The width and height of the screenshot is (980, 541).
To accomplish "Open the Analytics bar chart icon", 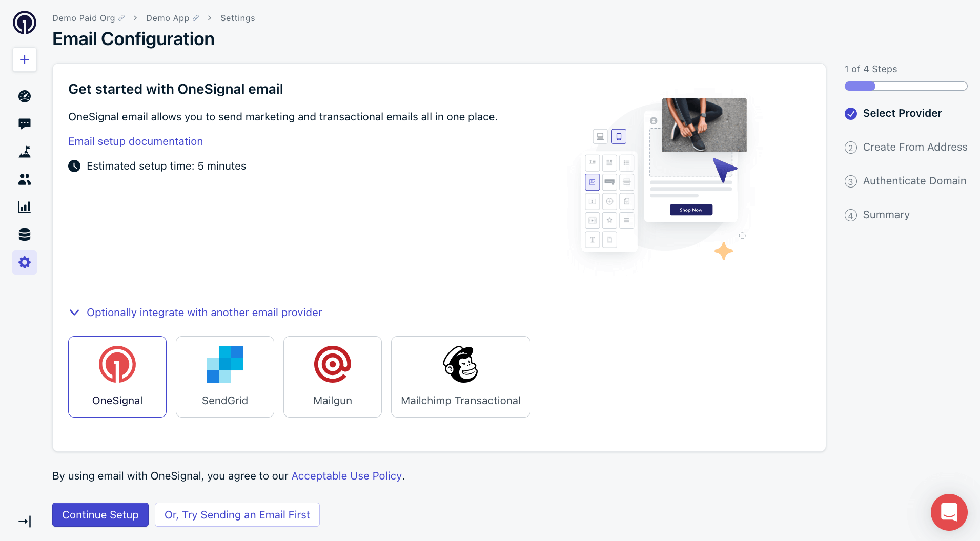I will pos(25,207).
